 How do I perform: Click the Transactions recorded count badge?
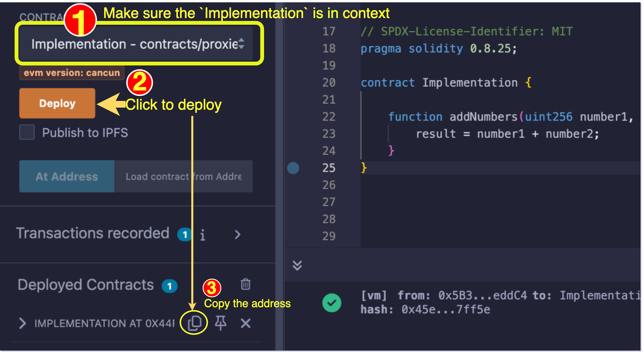click(185, 234)
